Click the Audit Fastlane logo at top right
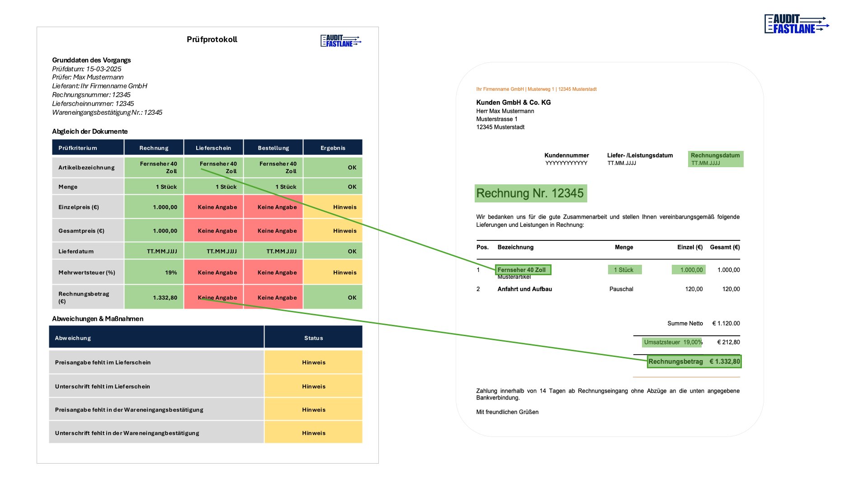868x488 pixels. [797, 24]
